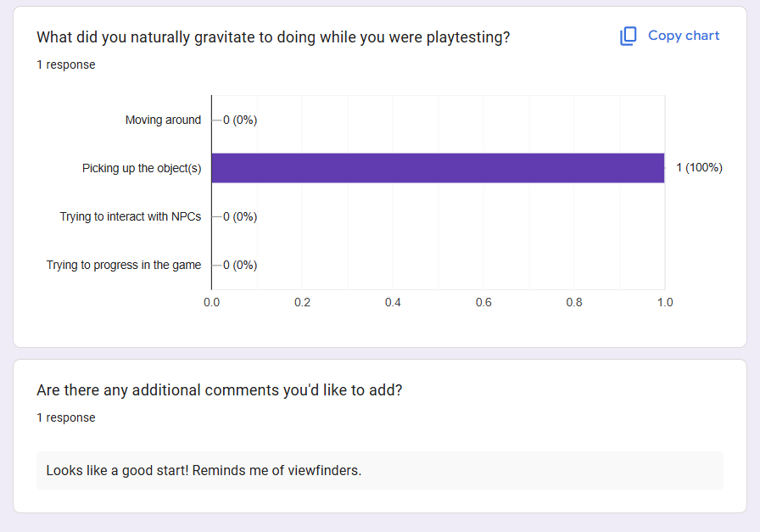Click the Copy chart link text
This screenshot has width=760, height=532.
(684, 36)
